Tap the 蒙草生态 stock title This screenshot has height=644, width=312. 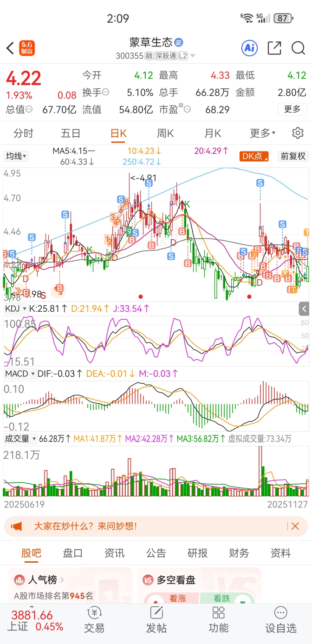(151, 43)
